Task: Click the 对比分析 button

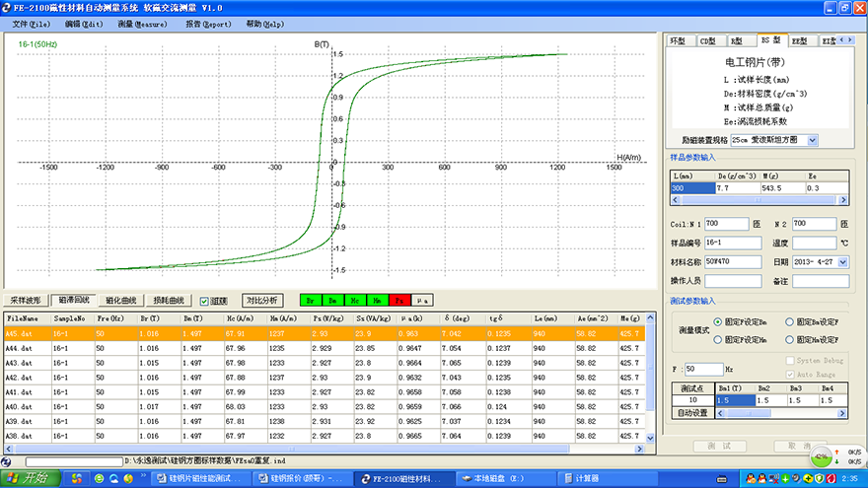Action: (x=262, y=301)
